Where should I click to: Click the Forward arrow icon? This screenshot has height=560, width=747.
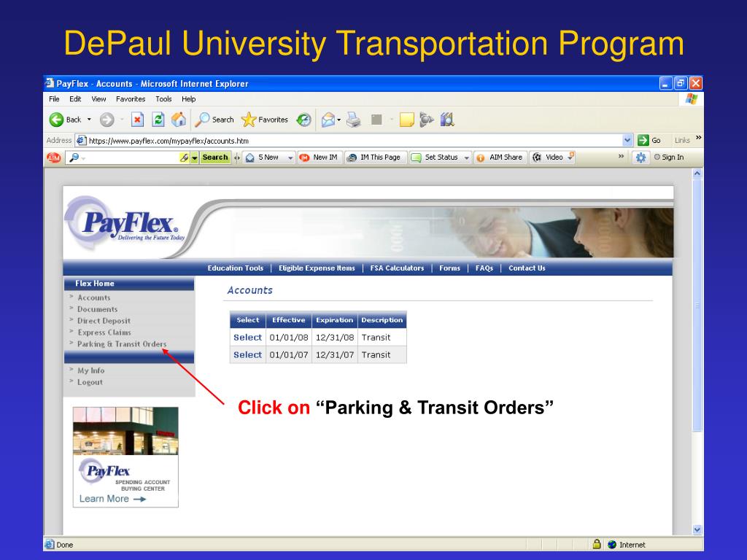point(107,120)
